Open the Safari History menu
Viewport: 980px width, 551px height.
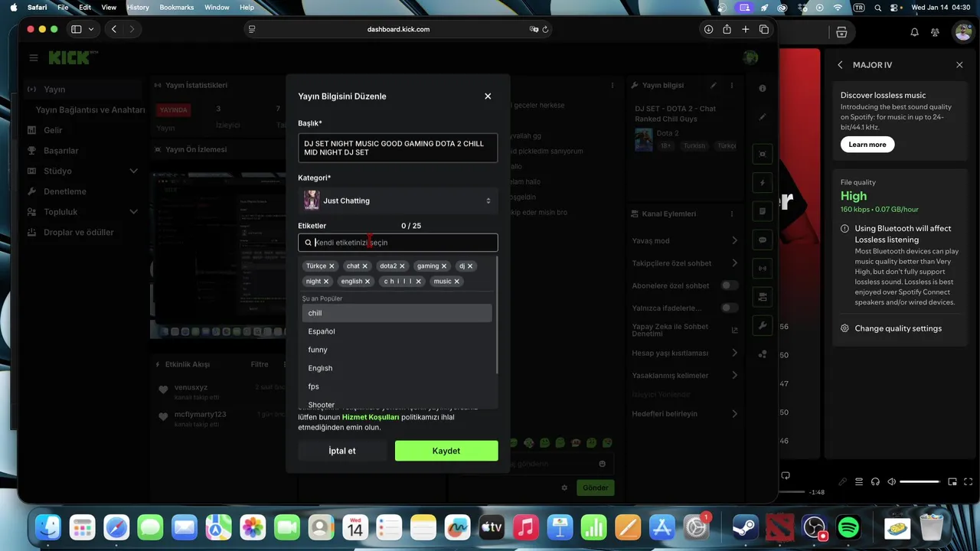click(x=138, y=7)
